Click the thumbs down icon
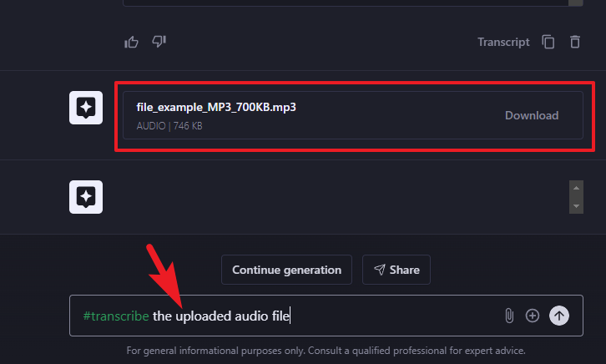The image size is (606, 364). 159,42
